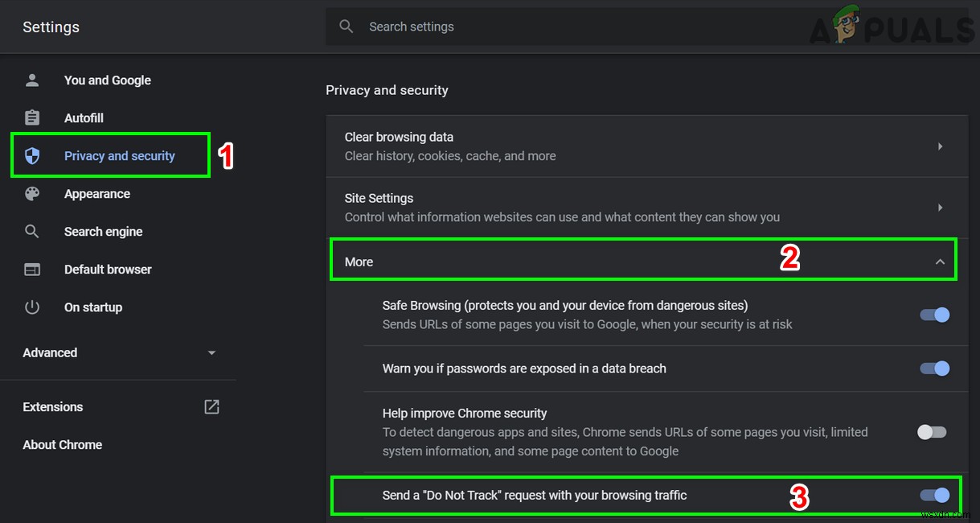This screenshot has width=980, height=523.
Task: Select the Default browser icon
Action: coord(31,269)
